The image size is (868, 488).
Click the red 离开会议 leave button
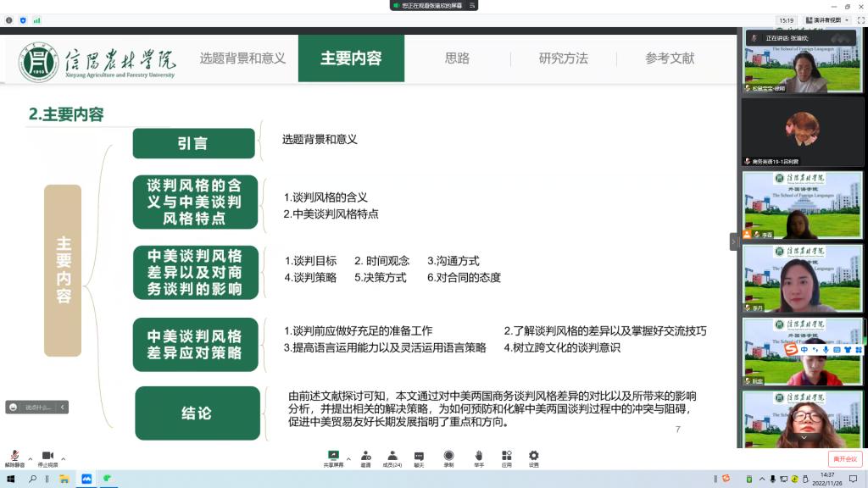844,458
